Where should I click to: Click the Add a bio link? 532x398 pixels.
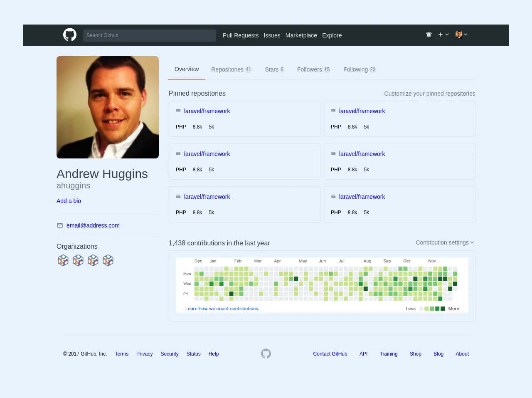click(69, 201)
